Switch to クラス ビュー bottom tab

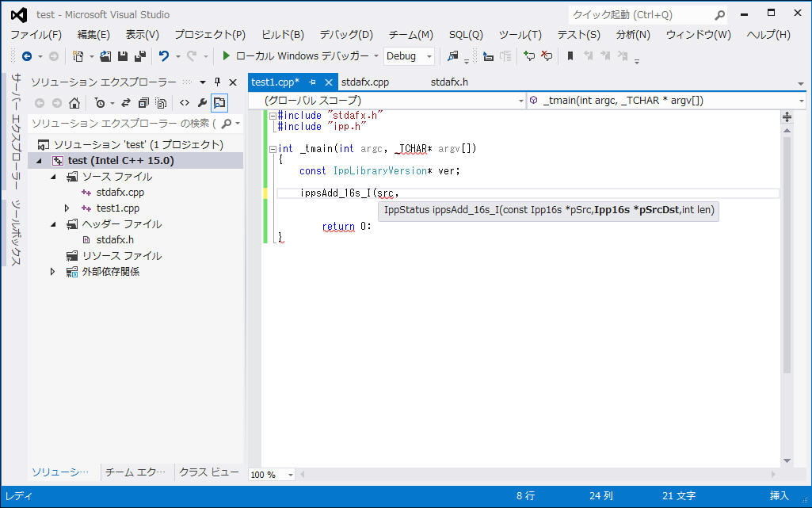208,472
